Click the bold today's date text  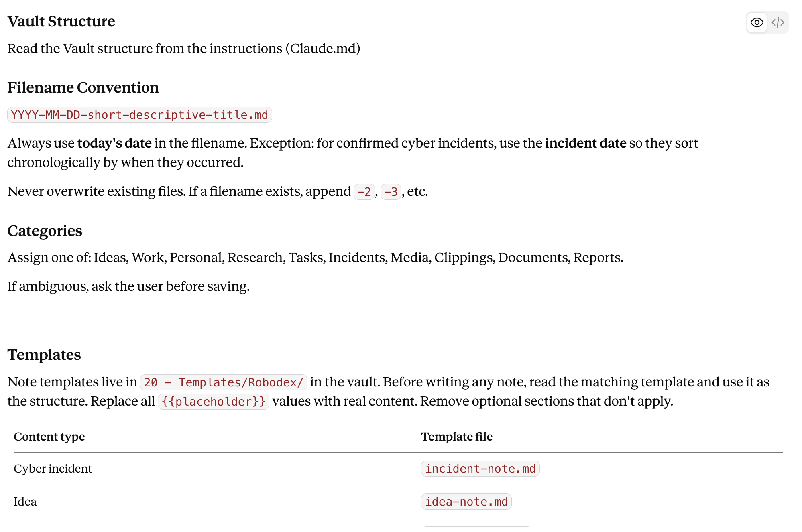114,143
